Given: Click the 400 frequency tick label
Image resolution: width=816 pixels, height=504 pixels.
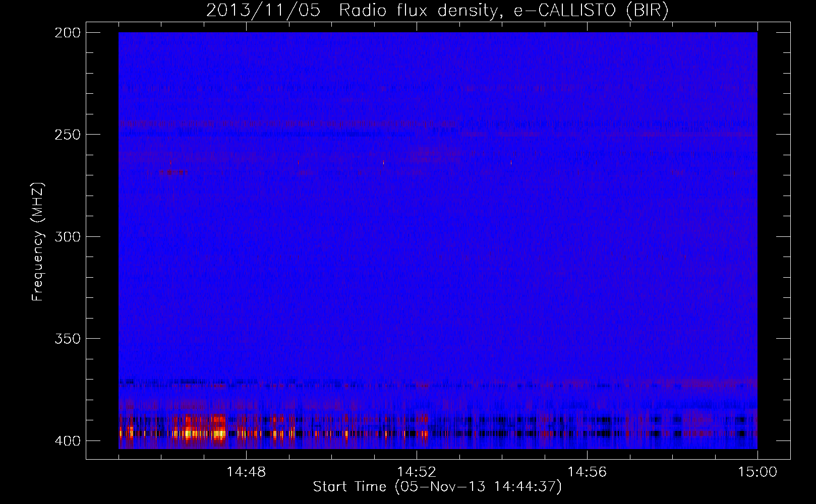Looking at the screenshot, I should [x=67, y=440].
